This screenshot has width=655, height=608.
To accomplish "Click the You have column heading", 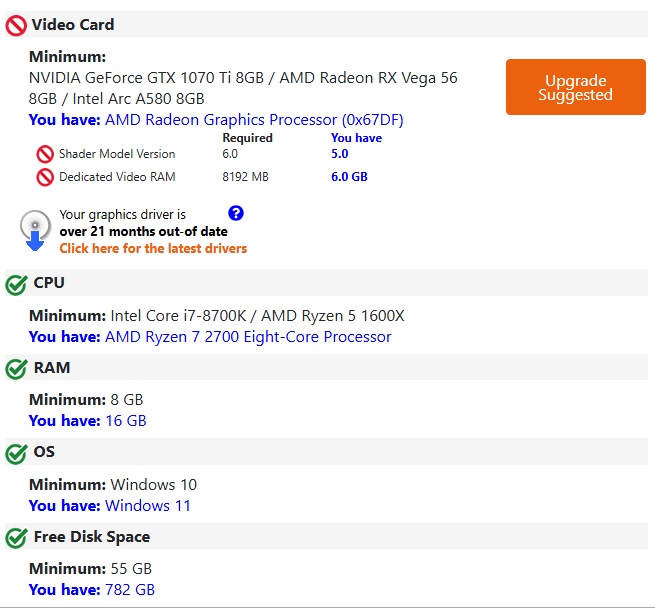I will pos(356,138).
